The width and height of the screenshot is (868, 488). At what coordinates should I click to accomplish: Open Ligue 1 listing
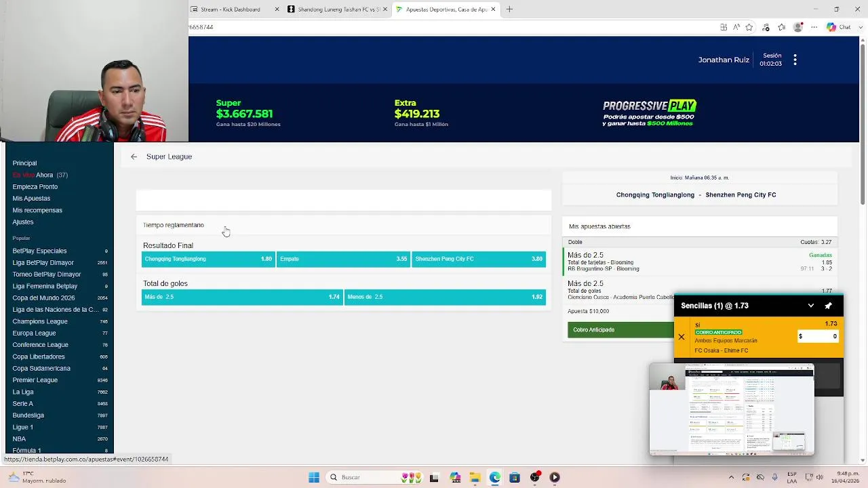(60, 427)
